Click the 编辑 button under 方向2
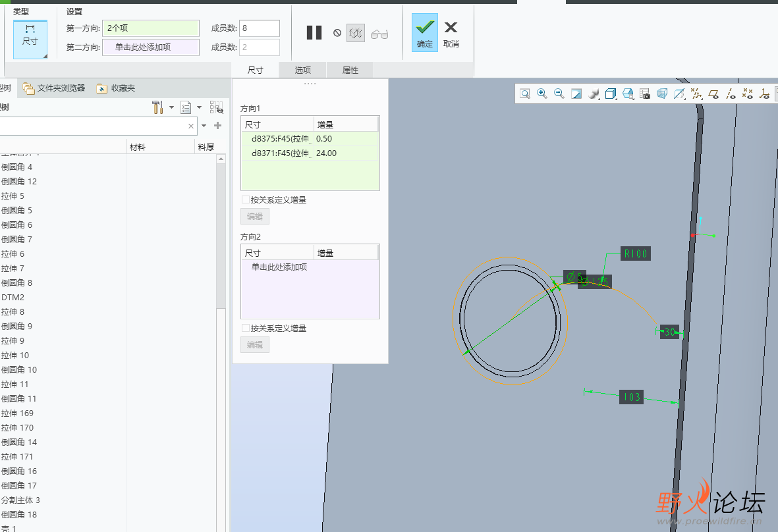The height and width of the screenshot is (532, 778). click(255, 344)
